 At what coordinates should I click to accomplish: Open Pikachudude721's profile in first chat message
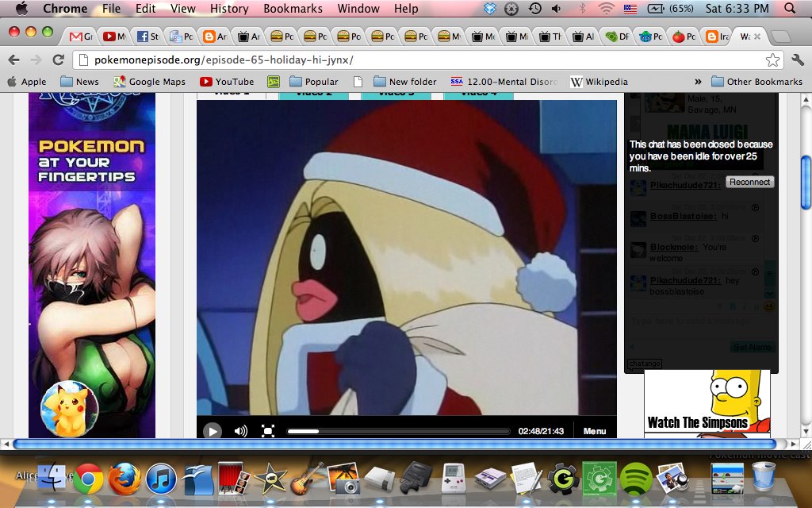point(685,185)
